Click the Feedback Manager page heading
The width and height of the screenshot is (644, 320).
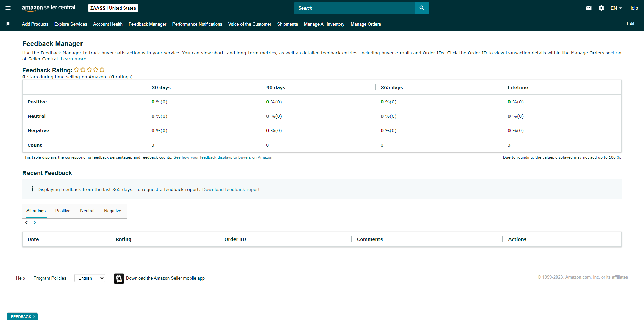coord(53,44)
